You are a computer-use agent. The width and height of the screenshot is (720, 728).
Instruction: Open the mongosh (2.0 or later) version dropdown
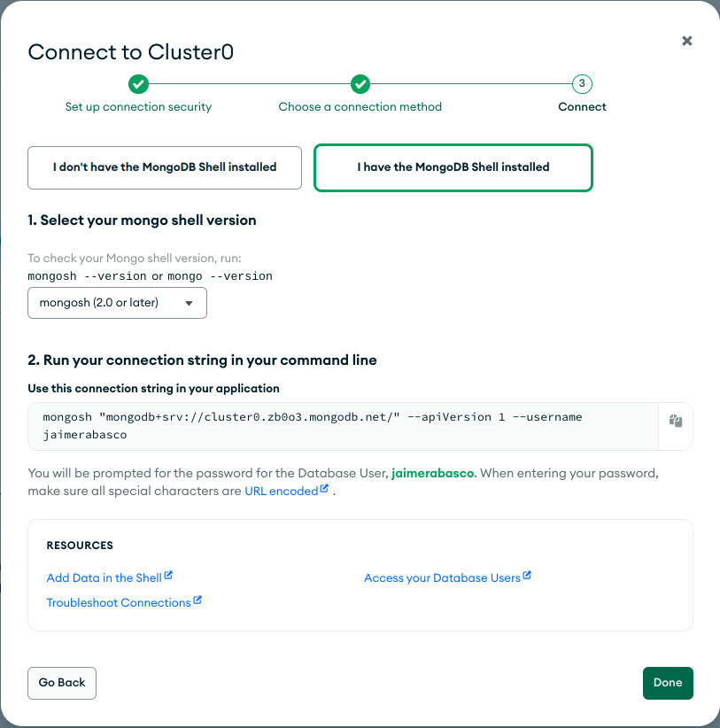pos(118,303)
